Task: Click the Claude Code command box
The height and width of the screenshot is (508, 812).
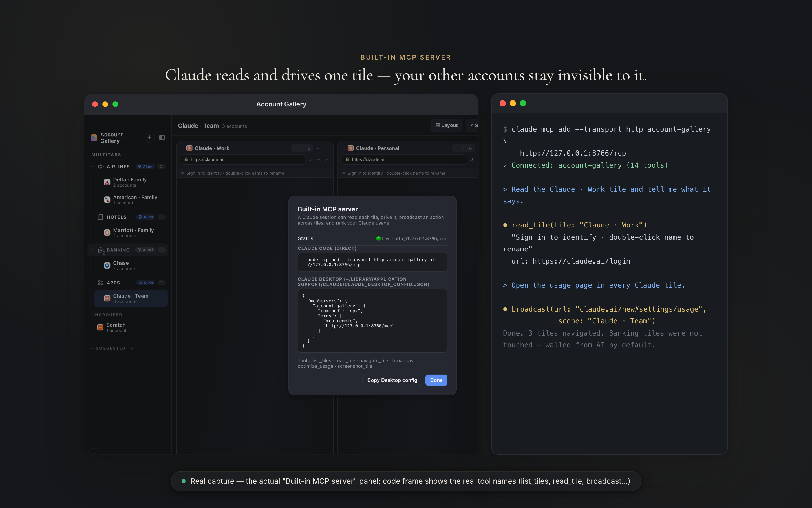Action: click(372, 262)
